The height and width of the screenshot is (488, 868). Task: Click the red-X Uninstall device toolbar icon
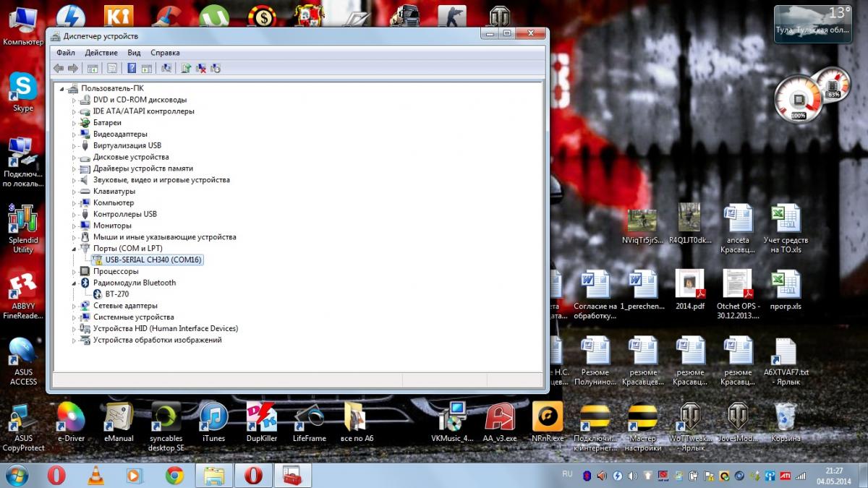coord(201,68)
